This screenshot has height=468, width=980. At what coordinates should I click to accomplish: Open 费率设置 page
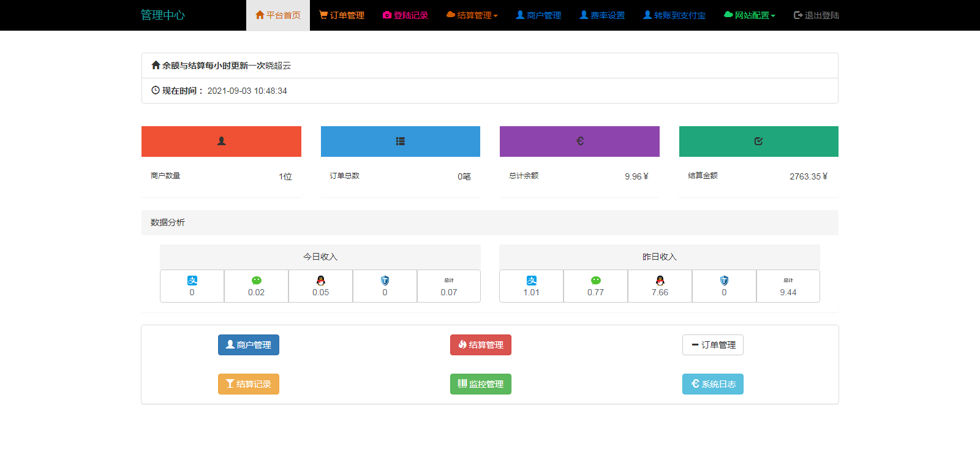coord(602,15)
